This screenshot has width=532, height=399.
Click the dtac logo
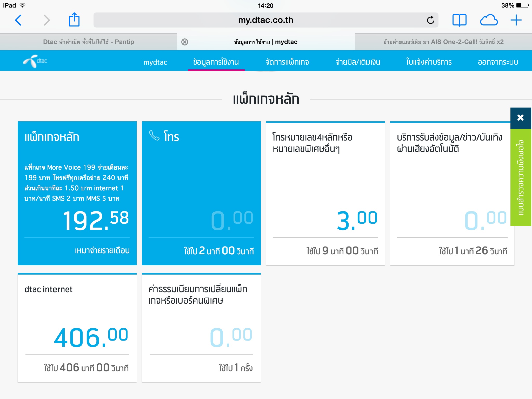35,61
